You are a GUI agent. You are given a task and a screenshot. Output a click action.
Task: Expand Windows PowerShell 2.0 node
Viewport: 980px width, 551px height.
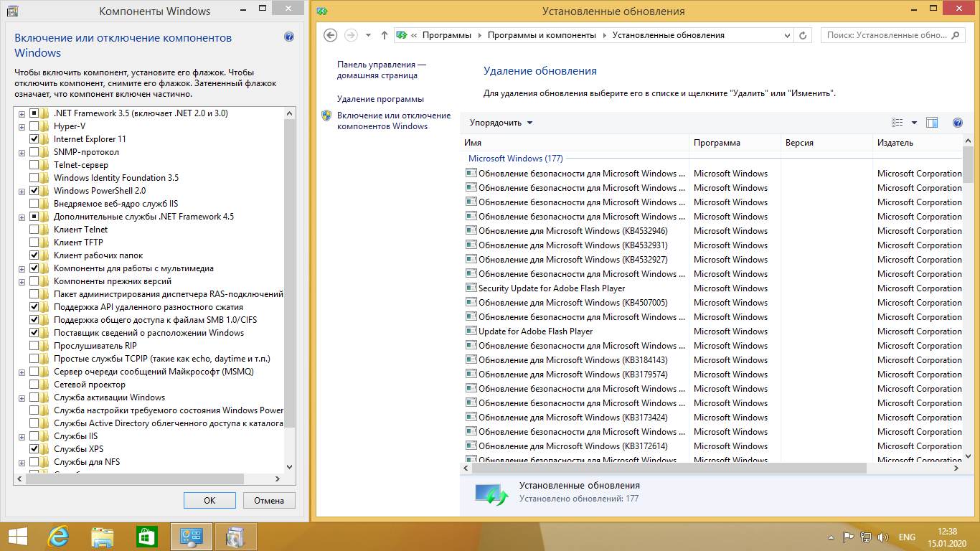22,191
